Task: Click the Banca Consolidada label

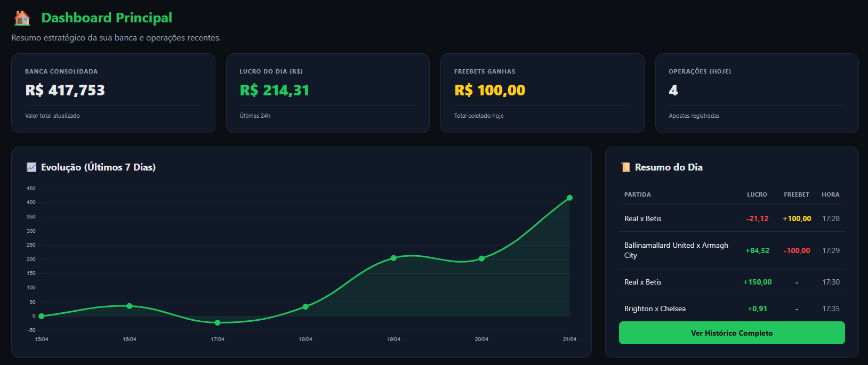Action: [x=61, y=71]
